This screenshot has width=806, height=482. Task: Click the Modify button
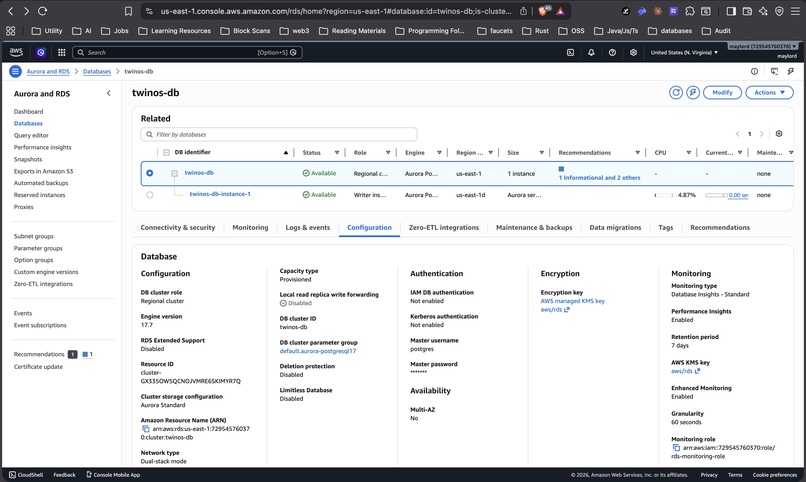tap(722, 92)
